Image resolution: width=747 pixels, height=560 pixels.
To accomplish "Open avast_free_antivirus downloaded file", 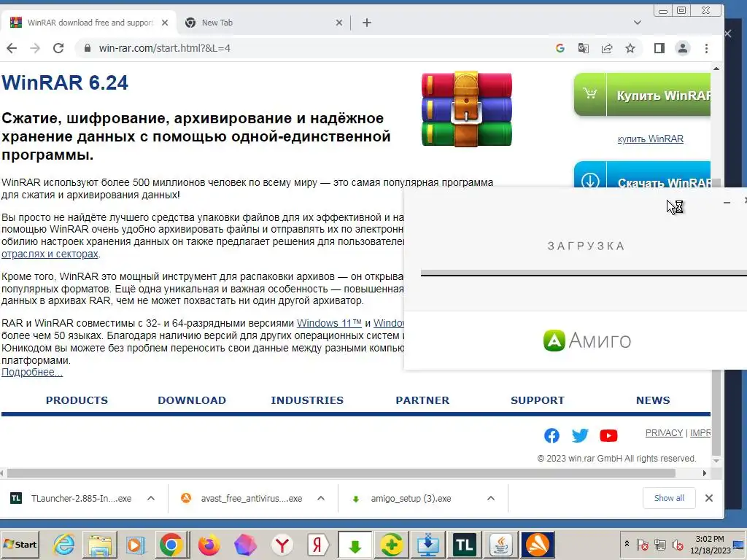I will click(x=242, y=498).
